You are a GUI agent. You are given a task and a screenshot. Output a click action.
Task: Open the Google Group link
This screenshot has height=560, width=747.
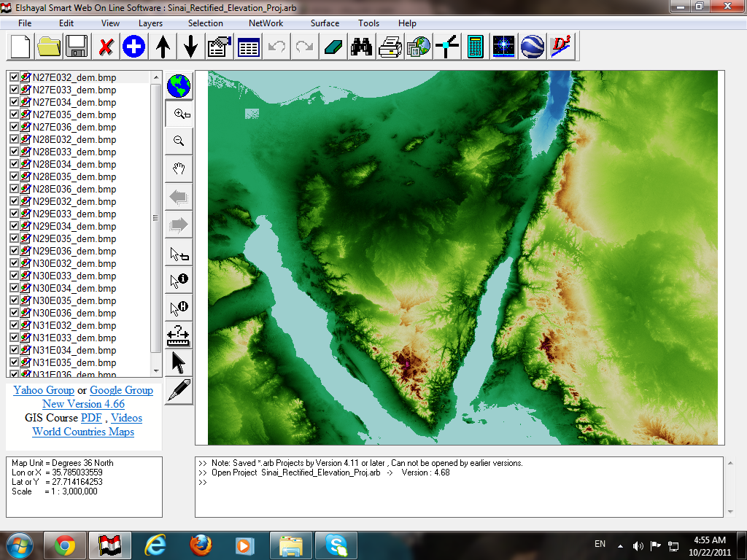click(122, 390)
